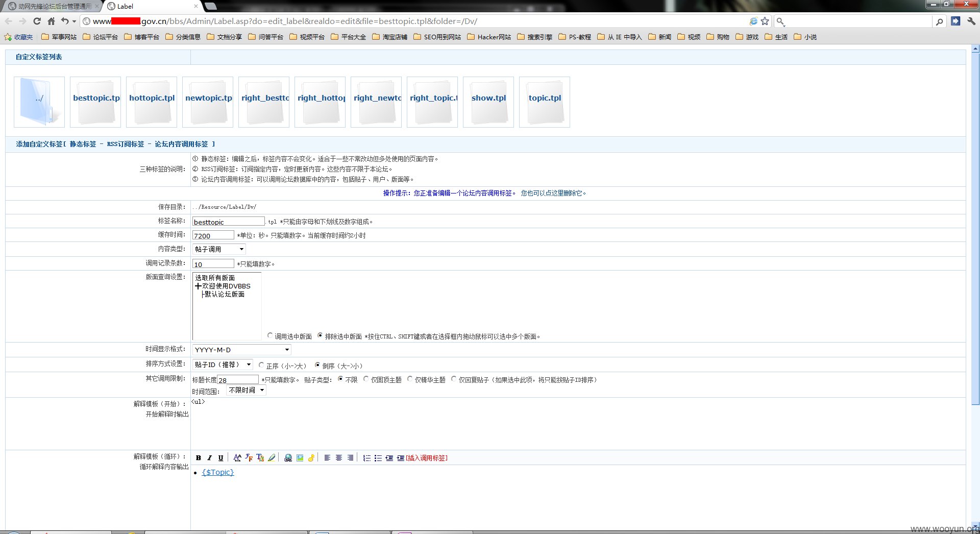Insert an image via picture icon
The width and height of the screenshot is (980, 534).
coord(300,458)
